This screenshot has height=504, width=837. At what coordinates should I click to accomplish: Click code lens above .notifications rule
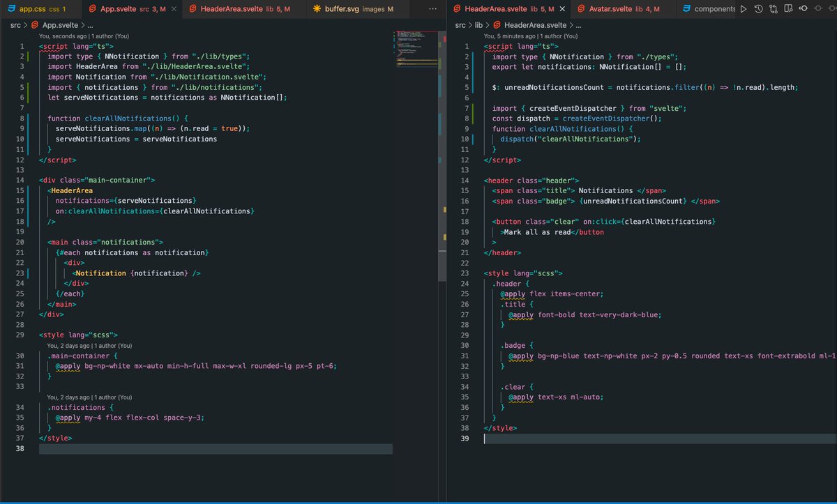coord(89,397)
